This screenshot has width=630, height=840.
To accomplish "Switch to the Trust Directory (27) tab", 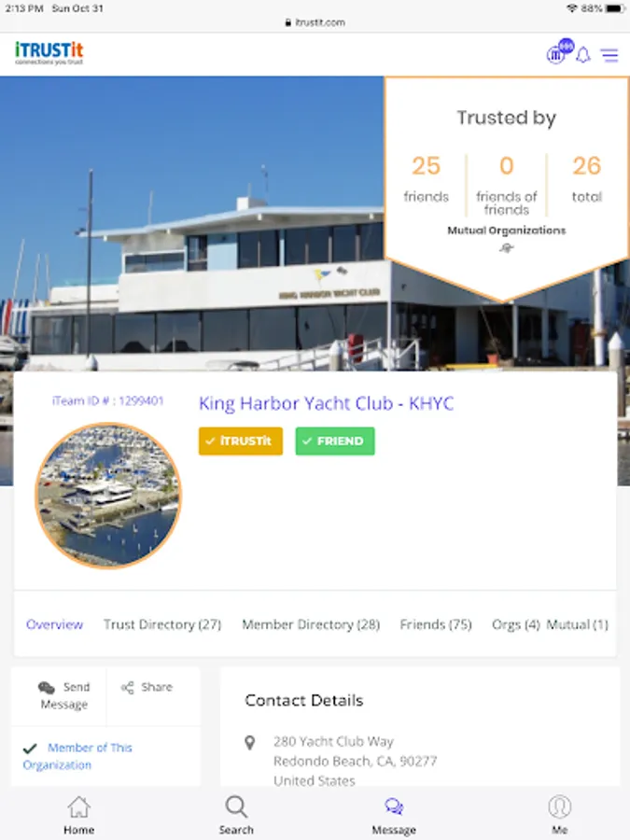I will 162,624.
